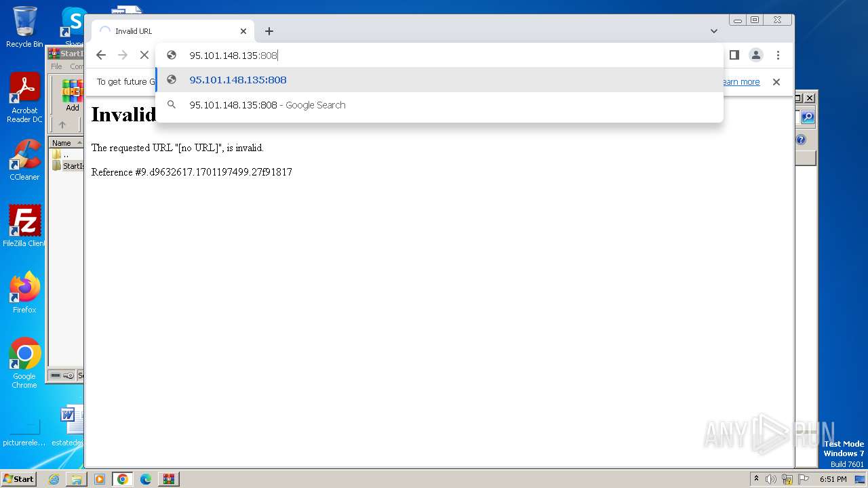
Task: Select the StartIs folder row in WinRAR
Action: point(68,166)
